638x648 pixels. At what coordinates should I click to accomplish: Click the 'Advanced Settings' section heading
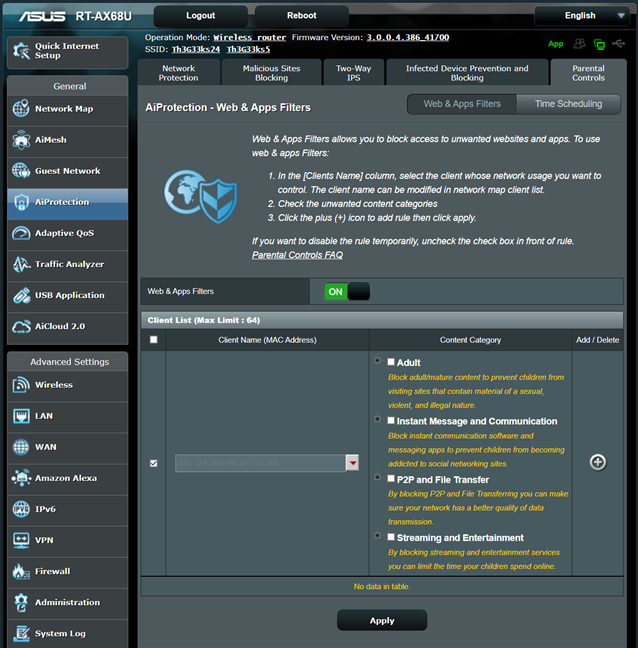[69, 362]
